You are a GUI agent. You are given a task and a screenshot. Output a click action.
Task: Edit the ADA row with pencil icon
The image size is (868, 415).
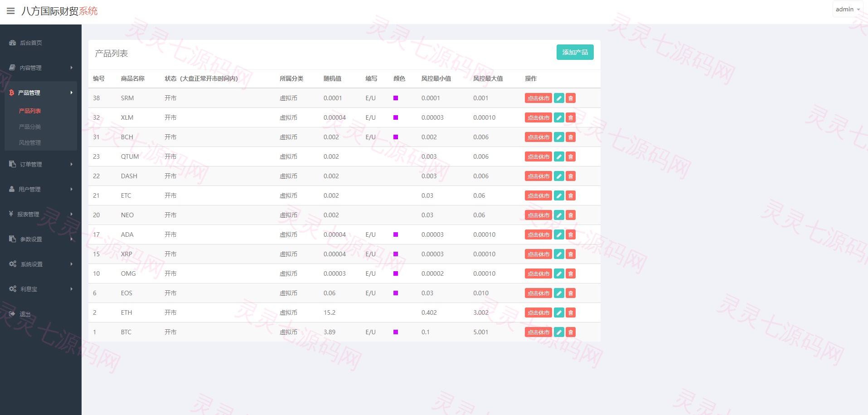[559, 234]
